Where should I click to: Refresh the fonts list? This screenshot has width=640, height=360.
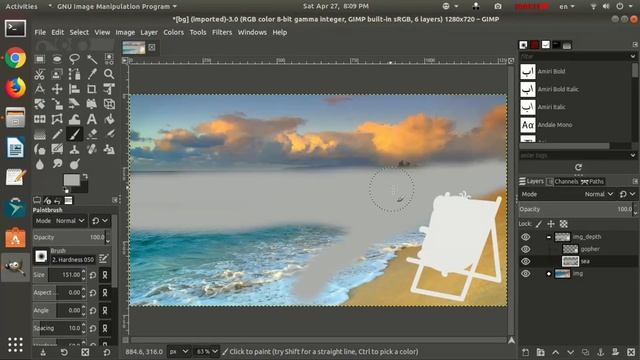(578, 167)
